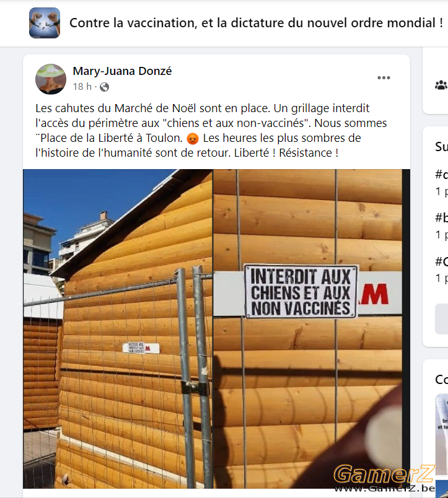This screenshot has width=448, height=498.
Task: Click second hashtag '#b' in right sidebar
Action: tap(442, 218)
